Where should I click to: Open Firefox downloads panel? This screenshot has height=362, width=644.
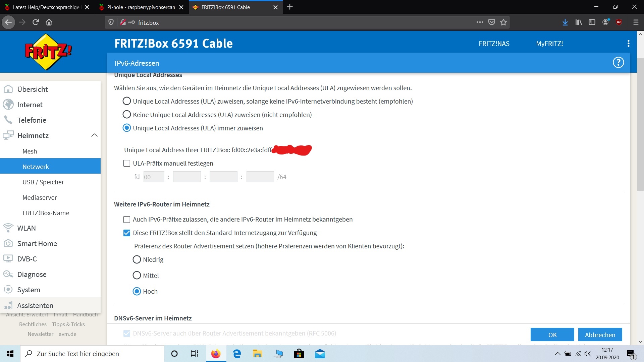[x=565, y=22]
